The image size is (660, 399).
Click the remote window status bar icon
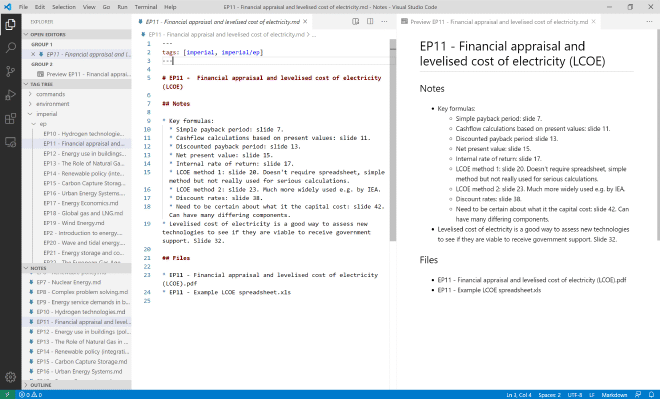click(x=8, y=395)
